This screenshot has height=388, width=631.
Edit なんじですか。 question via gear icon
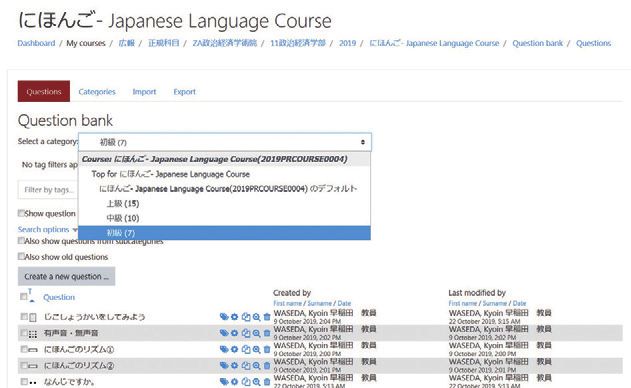pos(235,382)
